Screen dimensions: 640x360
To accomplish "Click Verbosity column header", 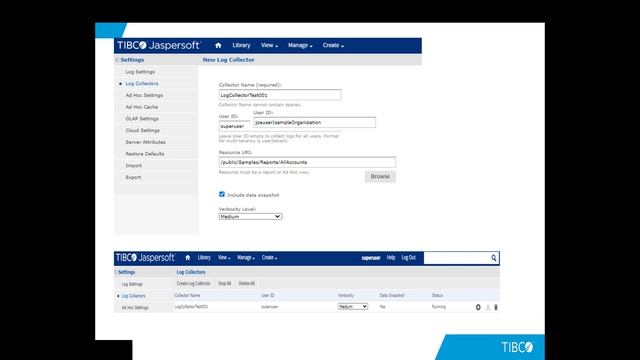I will point(346,295).
